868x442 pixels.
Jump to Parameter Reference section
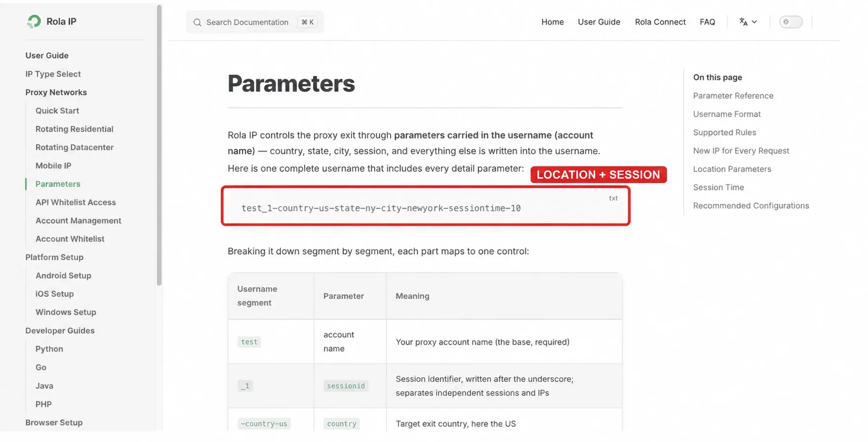[733, 95]
